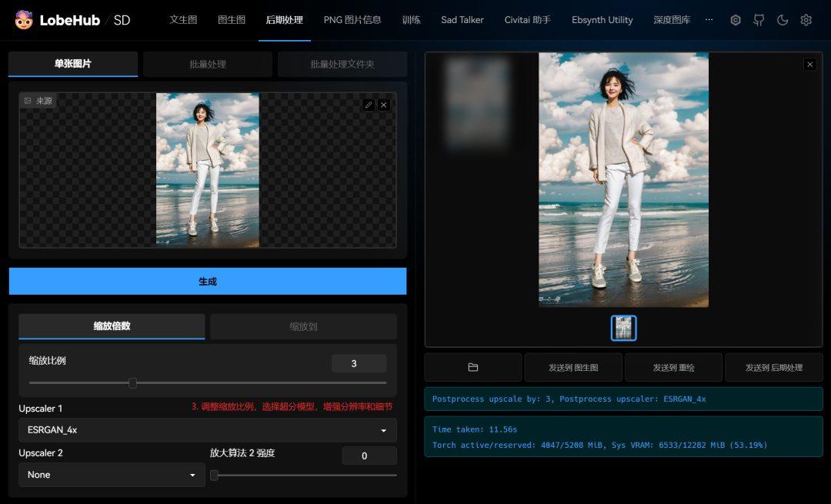Switch to the 缩放到 tab
831x504 pixels.
tap(303, 327)
